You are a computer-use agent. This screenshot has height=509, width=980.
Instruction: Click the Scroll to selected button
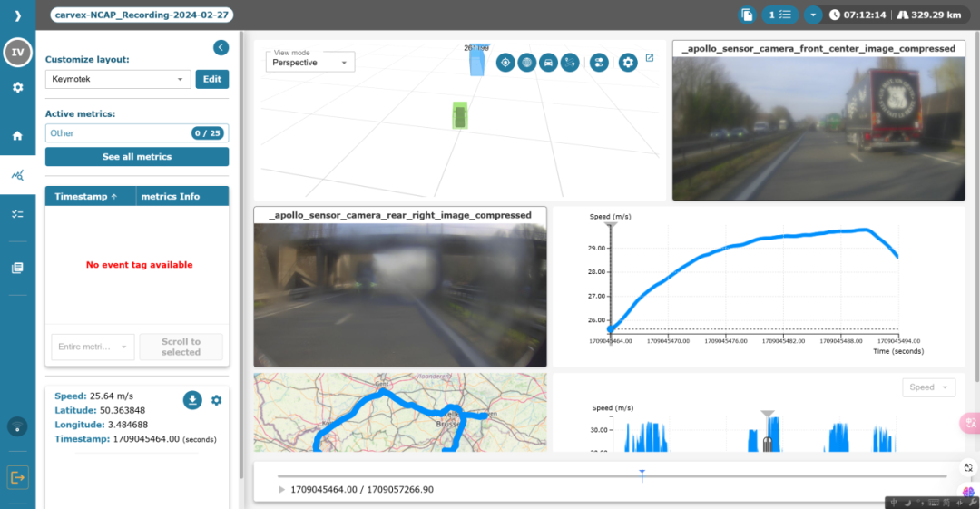(x=181, y=347)
